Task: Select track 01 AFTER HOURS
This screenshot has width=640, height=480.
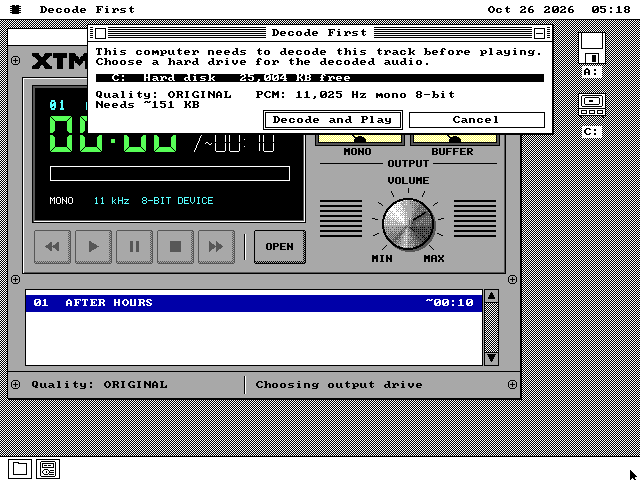Action: 254,303
